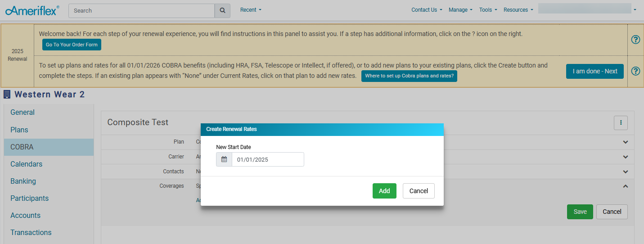Image resolution: width=644 pixels, height=244 pixels.
Task: Collapse the Coverages row chevron
Action: (x=625, y=186)
